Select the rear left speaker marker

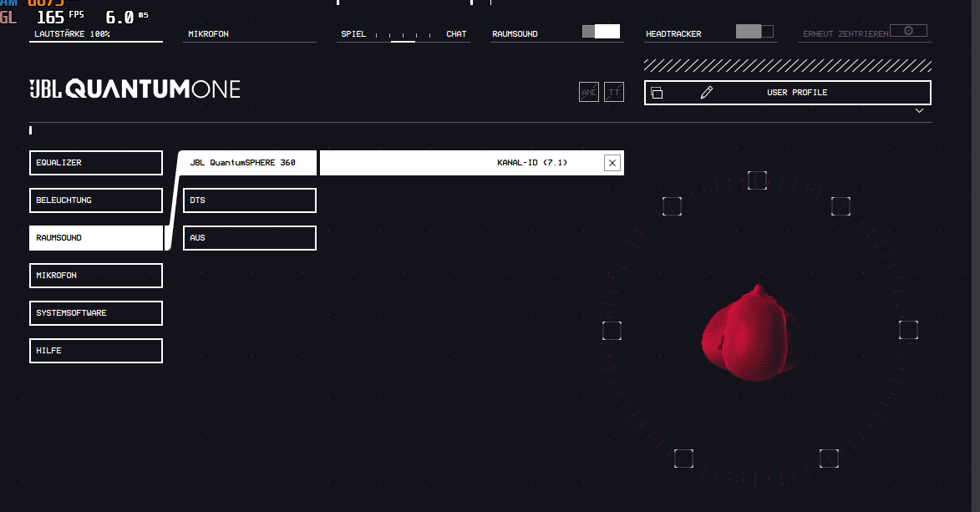(683, 459)
